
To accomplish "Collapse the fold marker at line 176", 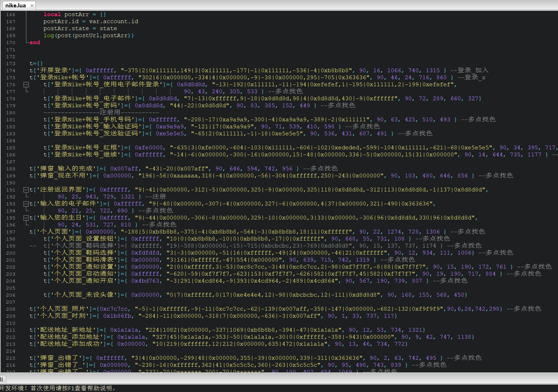I will [x=26, y=85].
